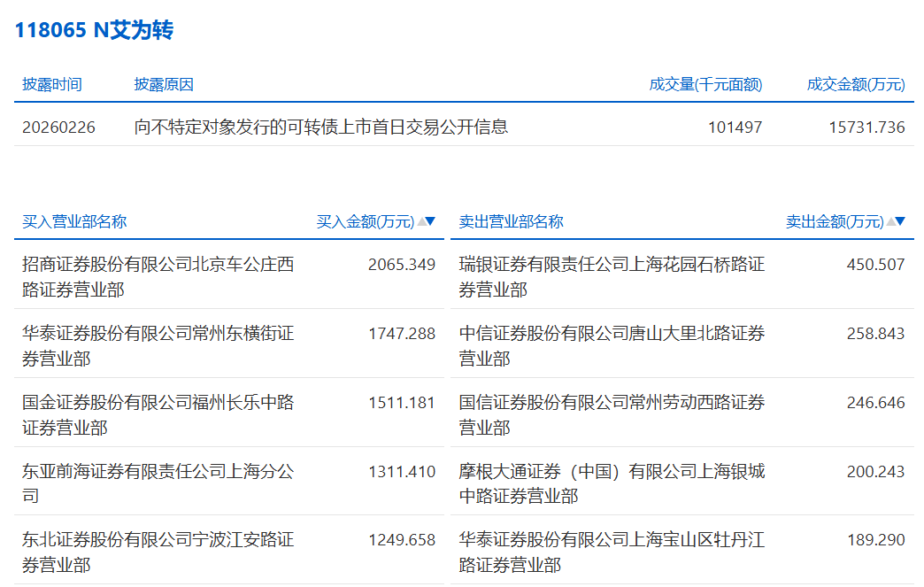Click the 买入金额(万元) column header
The width and height of the screenshot is (924, 587).
tap(366, 222)
